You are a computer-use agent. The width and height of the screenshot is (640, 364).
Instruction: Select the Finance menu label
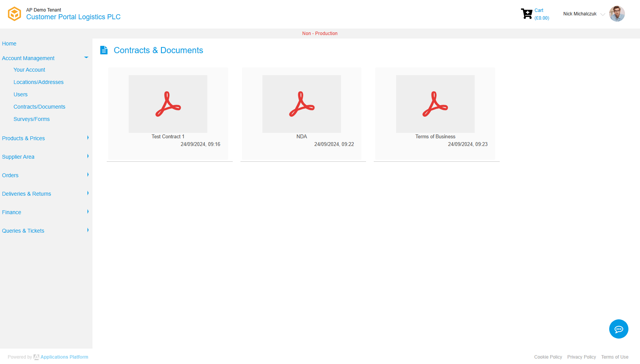coord(12,212)
